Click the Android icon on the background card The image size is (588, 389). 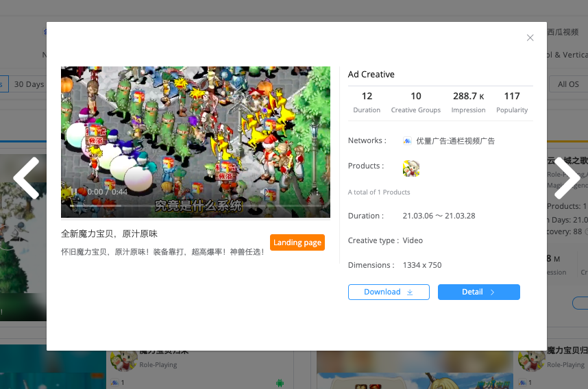[280, 383]
